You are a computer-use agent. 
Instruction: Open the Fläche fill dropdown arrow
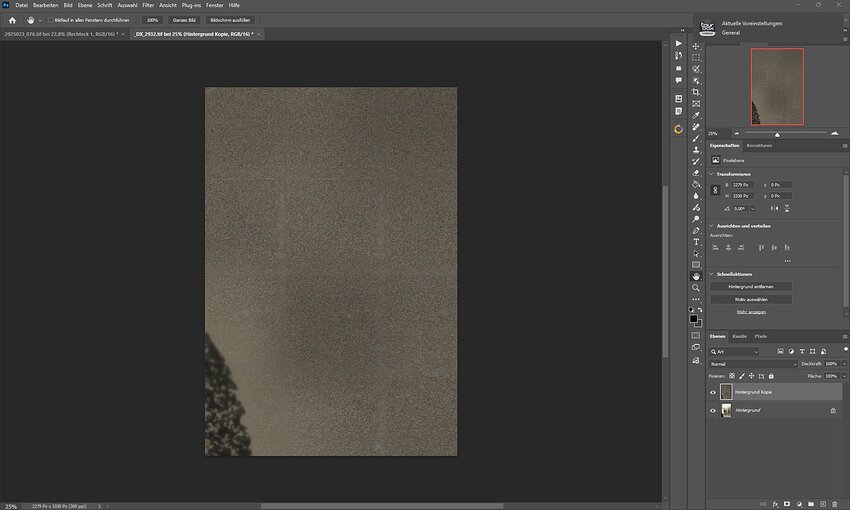pyautogui.click(x=843, y=376)
